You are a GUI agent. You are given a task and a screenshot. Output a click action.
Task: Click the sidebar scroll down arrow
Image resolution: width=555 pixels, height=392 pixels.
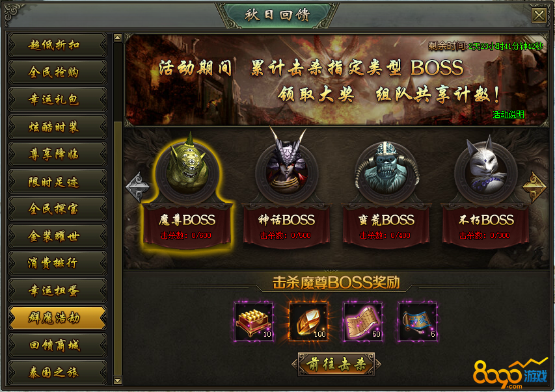(x=118, y=380)
